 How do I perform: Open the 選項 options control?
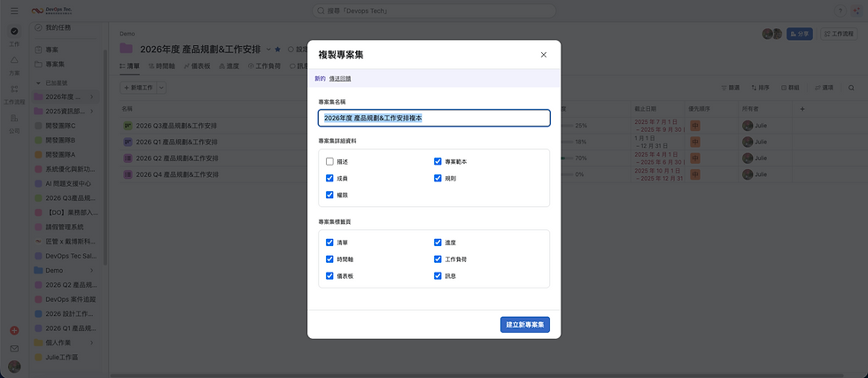tap(825, 88)
